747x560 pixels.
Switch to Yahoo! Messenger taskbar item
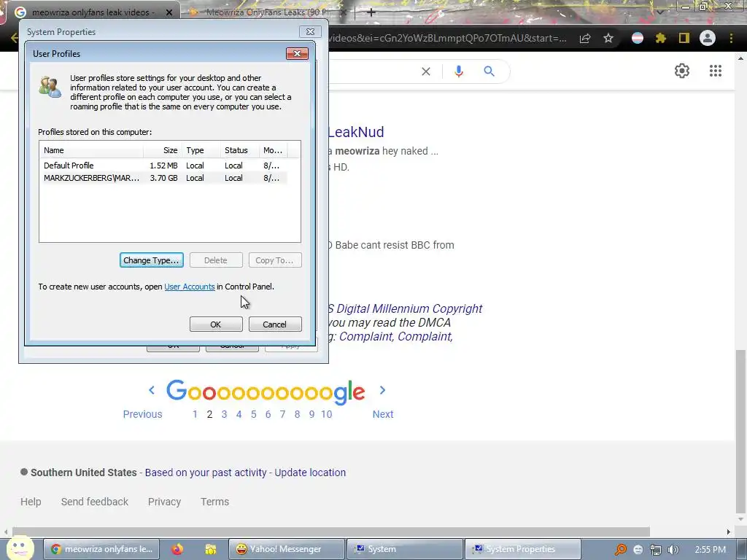[286, 549]
